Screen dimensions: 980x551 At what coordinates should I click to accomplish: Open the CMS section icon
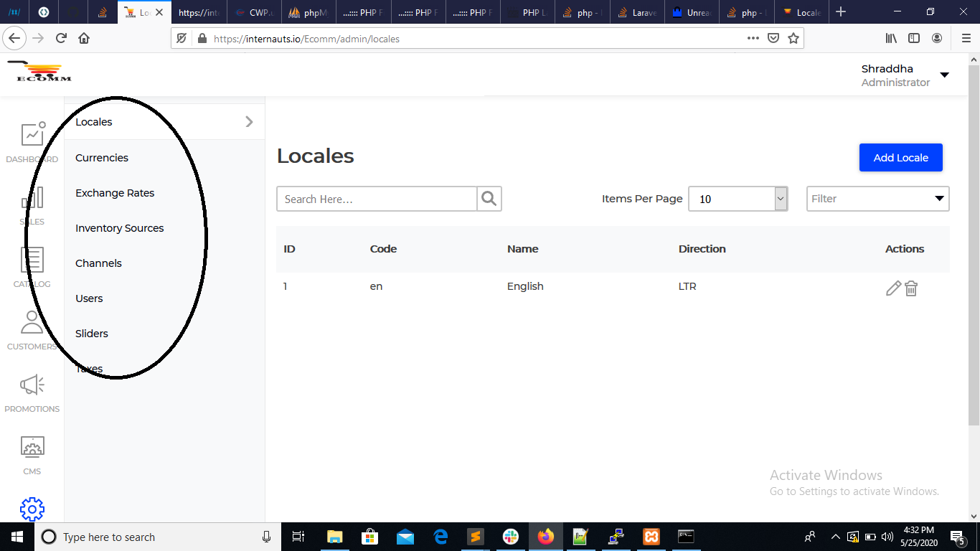[32, 448]
